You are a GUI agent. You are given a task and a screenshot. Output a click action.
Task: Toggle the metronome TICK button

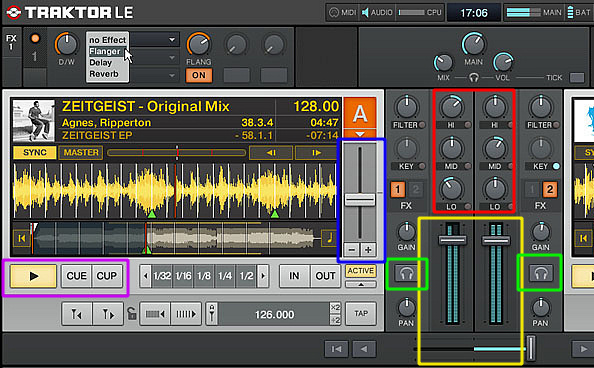(x=577, y=78)
